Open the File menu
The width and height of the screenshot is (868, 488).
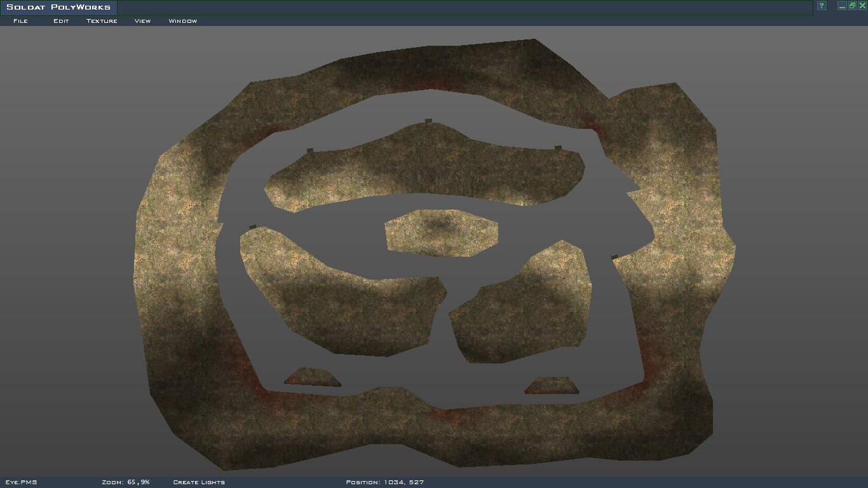pos(20,21)
